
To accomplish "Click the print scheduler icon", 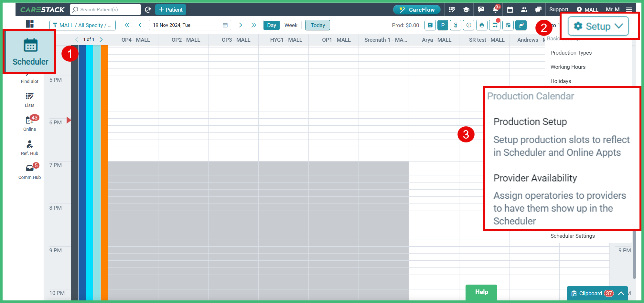I will (482, 25).
